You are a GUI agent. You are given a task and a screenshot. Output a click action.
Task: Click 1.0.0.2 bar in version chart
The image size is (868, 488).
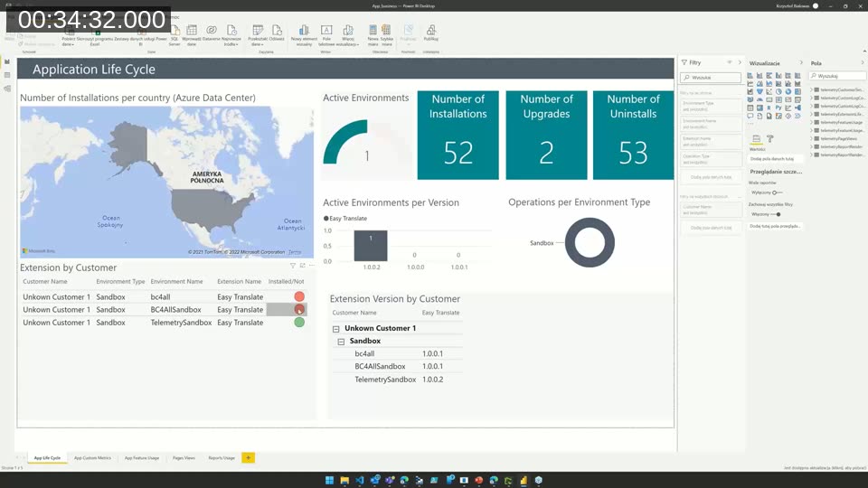(x=371, y=246)
